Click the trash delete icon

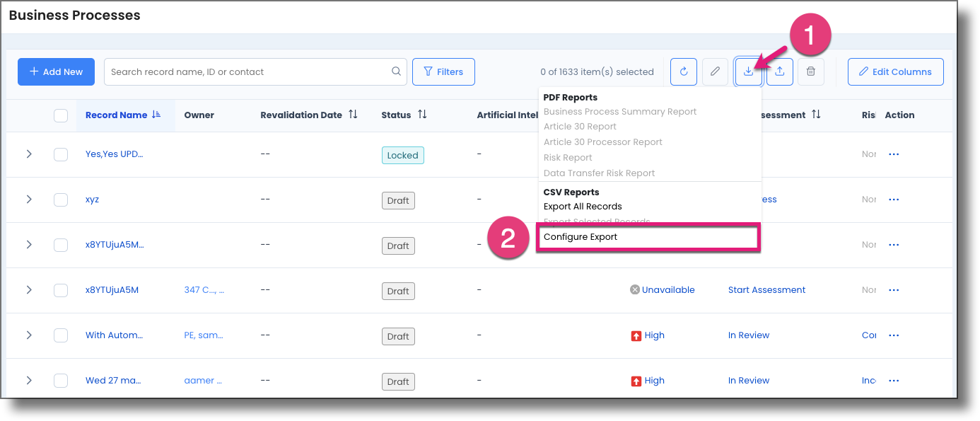(811, 71)
